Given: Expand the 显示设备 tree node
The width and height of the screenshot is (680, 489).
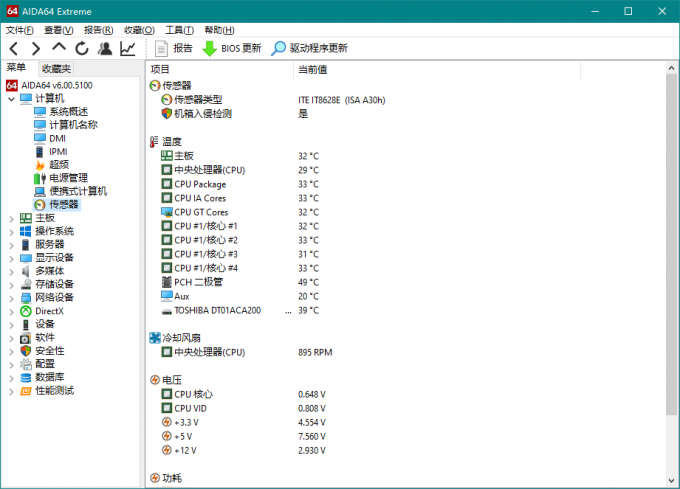Looking at the screenshot, I should click(11, 259).
